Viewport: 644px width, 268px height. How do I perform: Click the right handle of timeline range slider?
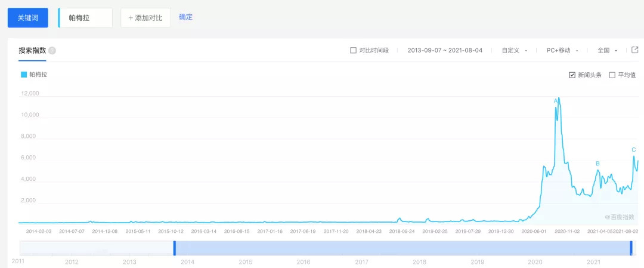(x=631, y=248)
